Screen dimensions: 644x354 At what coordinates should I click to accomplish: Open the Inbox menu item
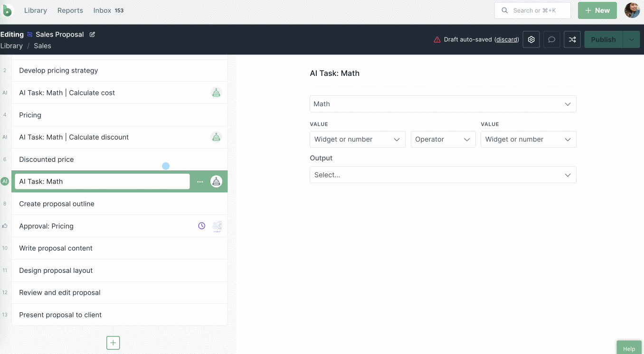click(x=102, y=10)
